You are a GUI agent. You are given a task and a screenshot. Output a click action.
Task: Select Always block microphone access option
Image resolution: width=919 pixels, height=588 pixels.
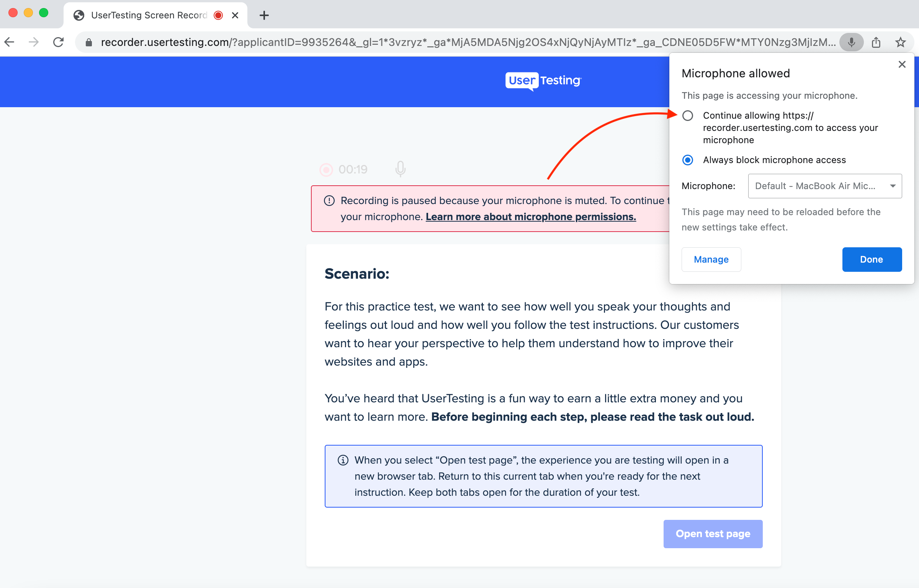(x=688, y=160)
